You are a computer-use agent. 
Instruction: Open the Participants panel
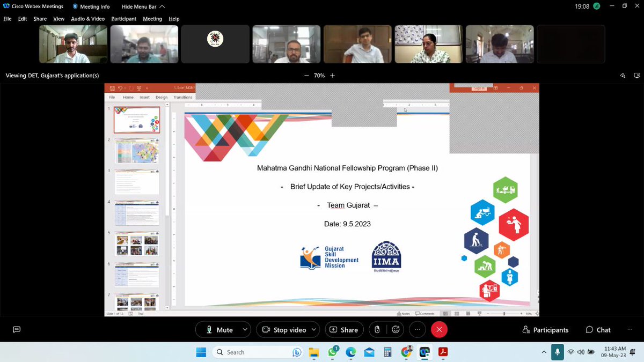(545, 330)
